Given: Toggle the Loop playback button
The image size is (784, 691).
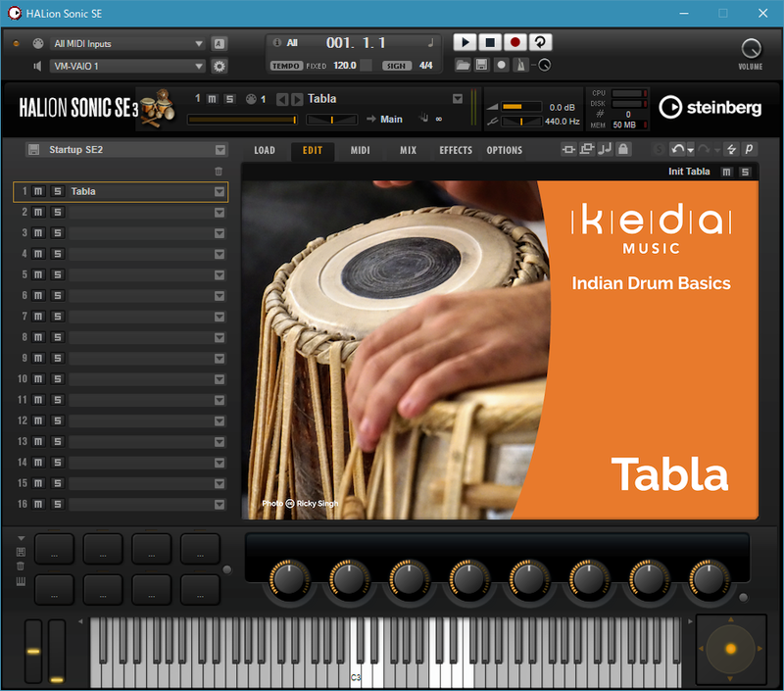Looking at the screenshot, I should coord(540,42).
